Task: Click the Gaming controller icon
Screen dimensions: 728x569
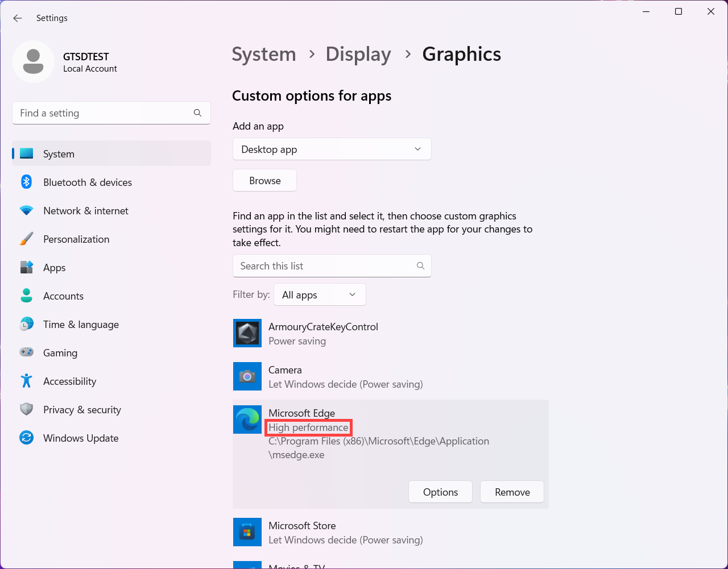Action: (x=26, y=352)
